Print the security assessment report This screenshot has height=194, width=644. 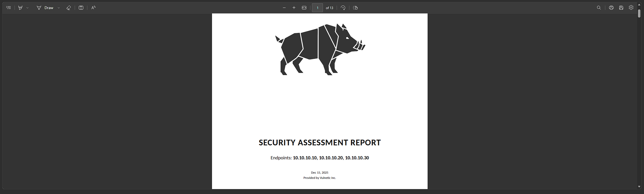[x=611, y=8]
